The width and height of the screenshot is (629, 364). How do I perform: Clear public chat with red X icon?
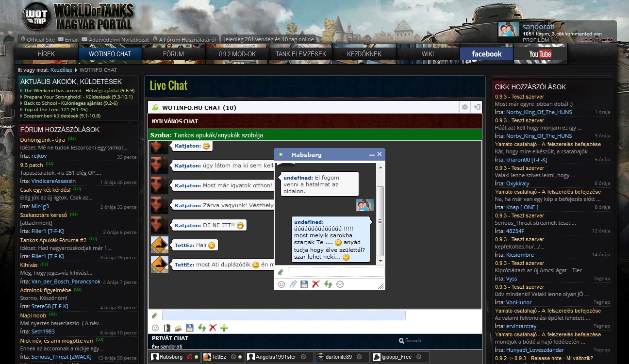[213, 328]
